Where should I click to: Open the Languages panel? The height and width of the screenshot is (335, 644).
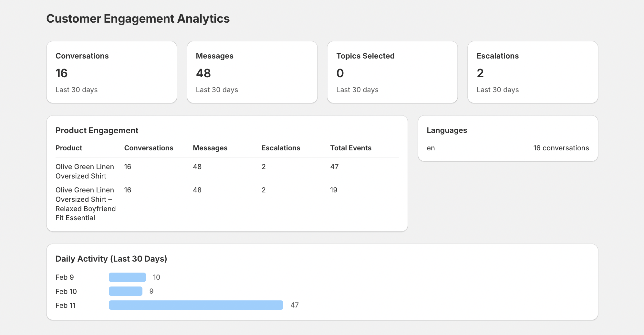tap(447, 130)
